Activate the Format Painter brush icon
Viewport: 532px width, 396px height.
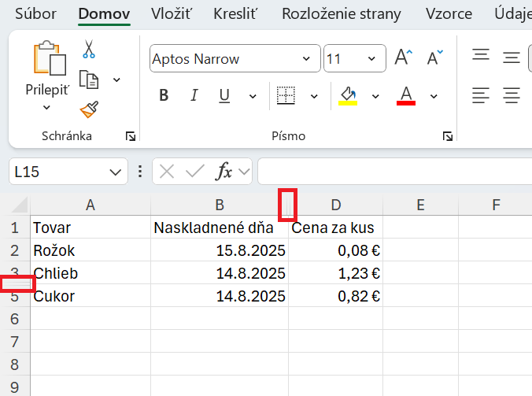click(89, 109)
